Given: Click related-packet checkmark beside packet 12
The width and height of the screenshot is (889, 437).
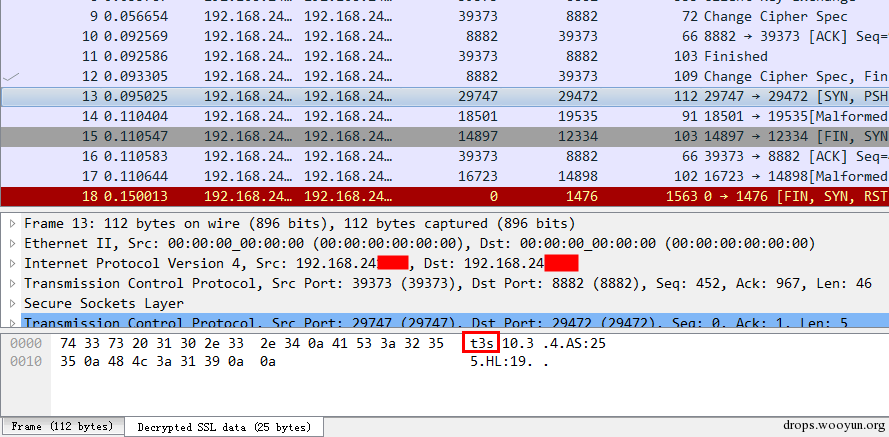Looking at the screenshot, I should [11, 76].
